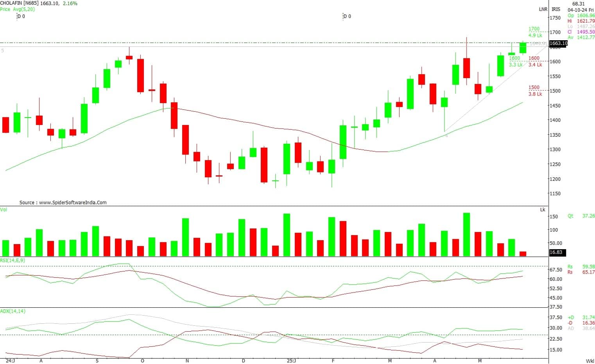Click the green 1700 4.9 Lk level marker
Screen dimensions: 595x364
tap(535, 32)
